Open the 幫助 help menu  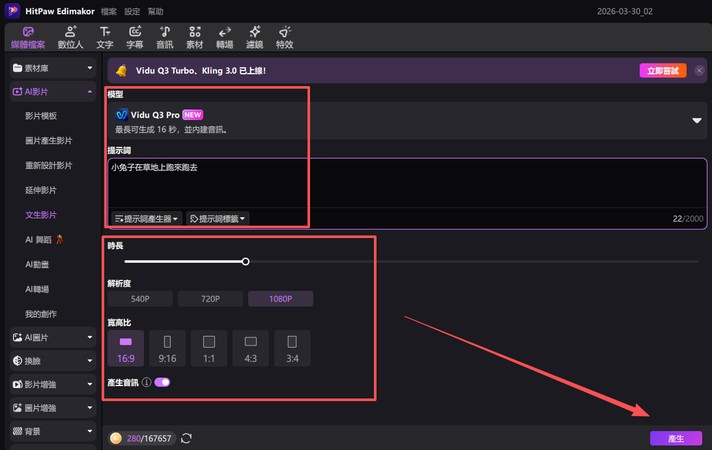coord(156,11)
